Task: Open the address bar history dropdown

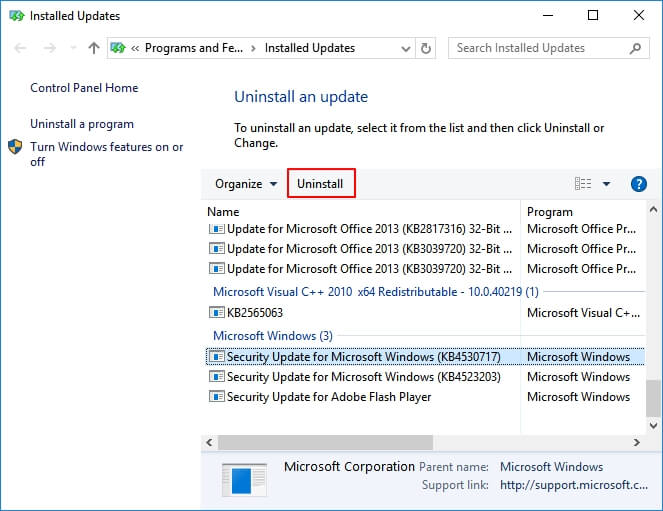Action: click(405, 48)
